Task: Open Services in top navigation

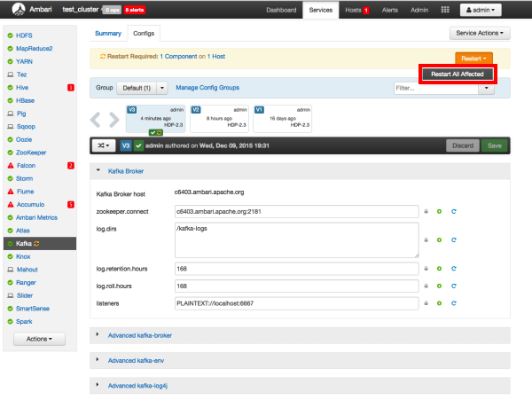Action: [321, 10]
